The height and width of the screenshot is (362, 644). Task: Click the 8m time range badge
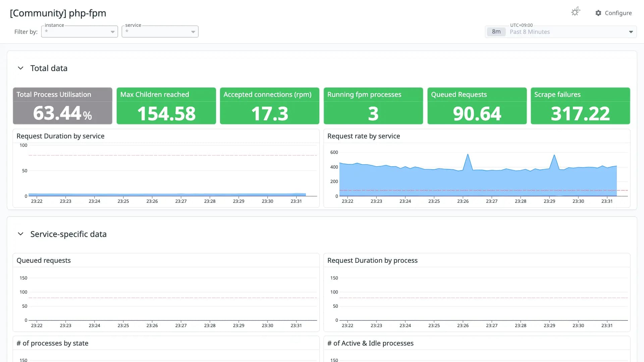pyautogui.click(x=496, y=32)
